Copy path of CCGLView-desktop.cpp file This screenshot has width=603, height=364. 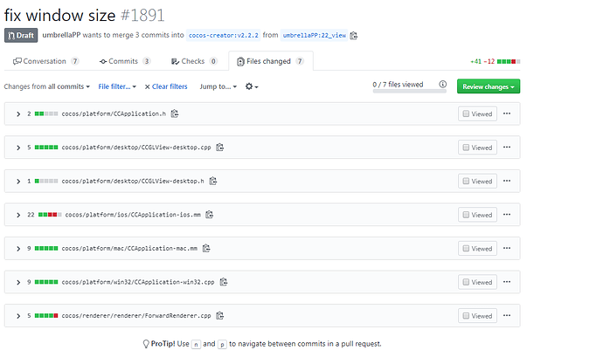(x=220, y=148)
